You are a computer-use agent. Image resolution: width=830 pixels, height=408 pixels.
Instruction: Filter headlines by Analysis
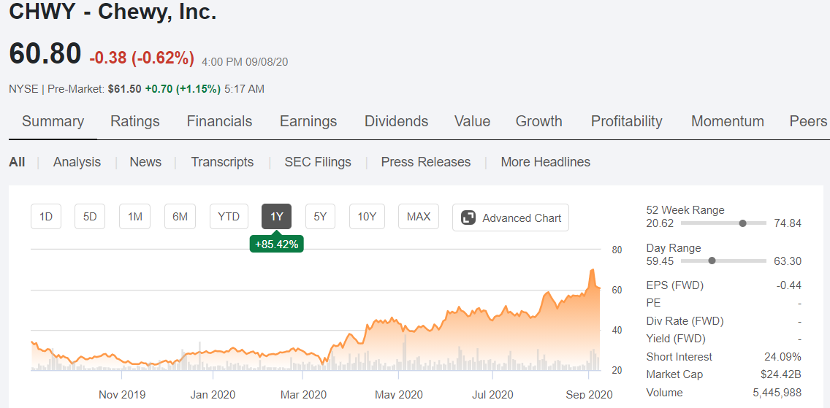click(x=77, y=162)
